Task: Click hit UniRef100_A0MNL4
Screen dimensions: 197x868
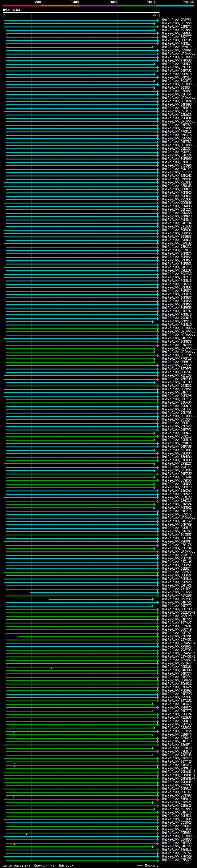Action: [x=176, y=43]
